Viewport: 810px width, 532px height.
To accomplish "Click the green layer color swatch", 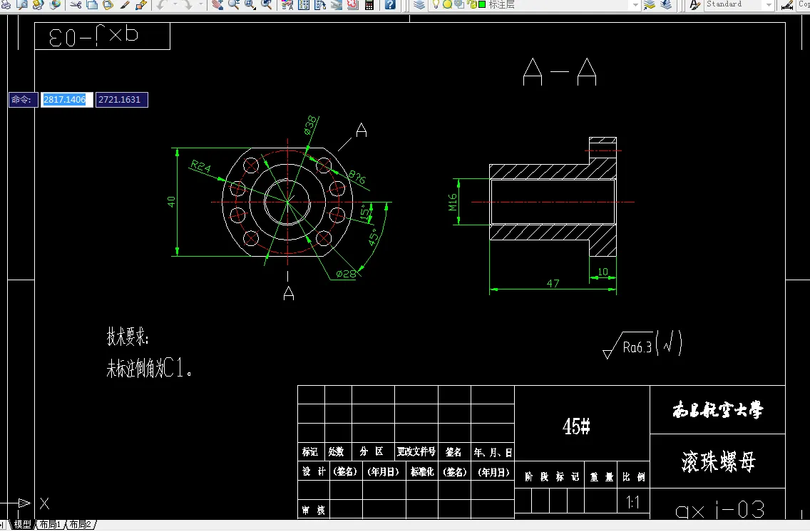I will tap(482, 5).
